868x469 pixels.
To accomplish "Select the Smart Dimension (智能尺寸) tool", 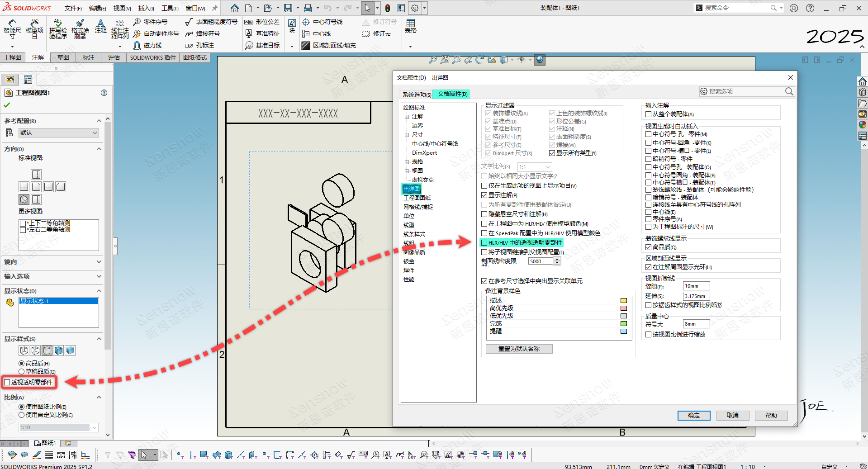I will coord(12,28).
